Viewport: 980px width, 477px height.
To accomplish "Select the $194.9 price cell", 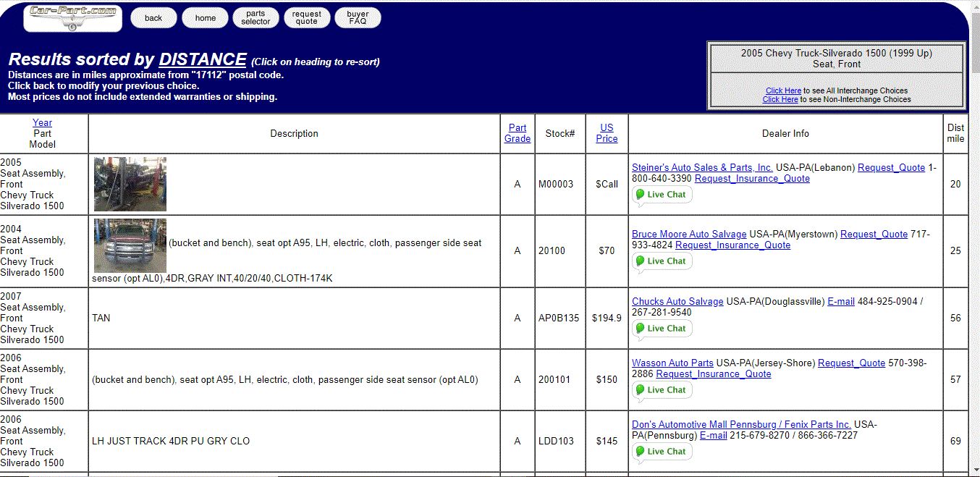I will pyautogui.click(x=607, y=318).
